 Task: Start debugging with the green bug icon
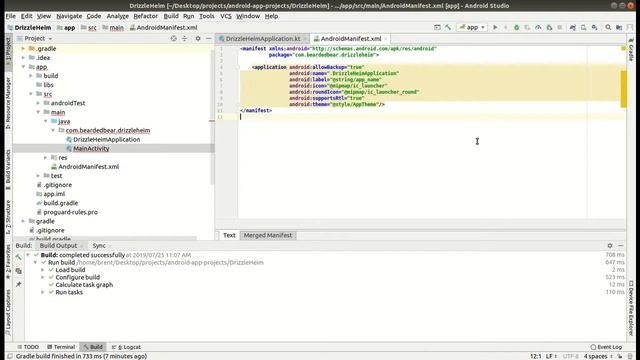pos(516,27)
